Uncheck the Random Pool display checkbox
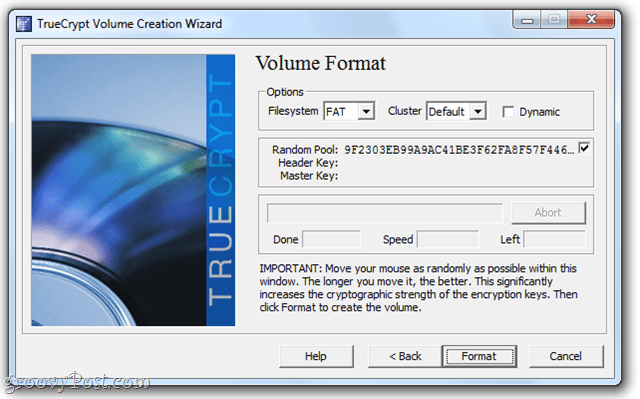 pos(584,148)
